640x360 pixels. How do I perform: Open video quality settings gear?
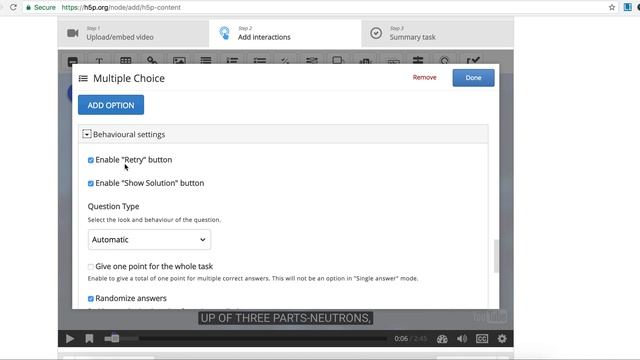502,339
